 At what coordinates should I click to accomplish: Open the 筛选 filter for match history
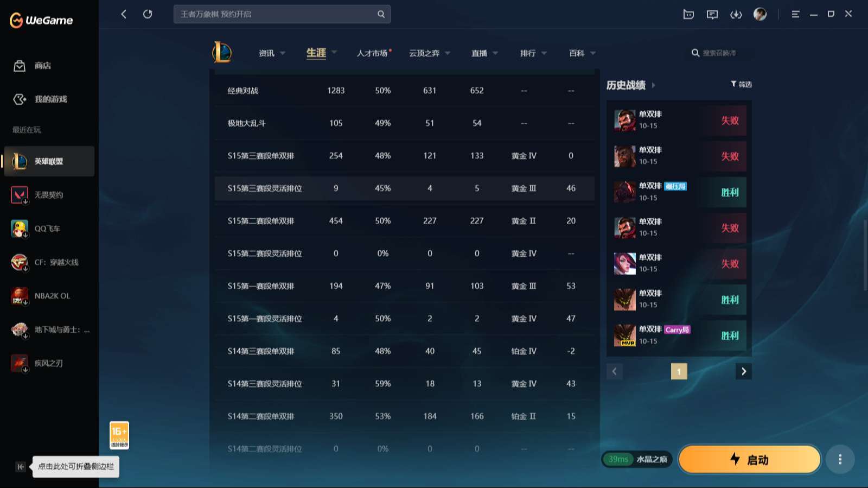[741, 84]
